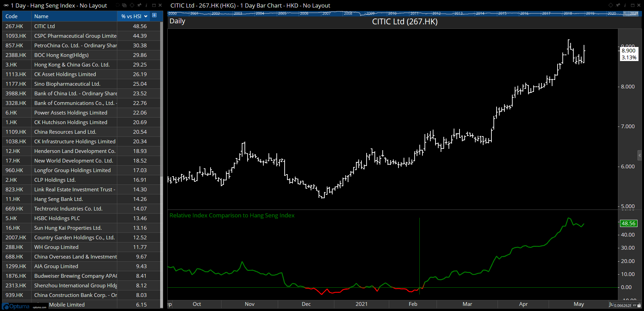Select Country Garden Holdings Co. row
This screenshot has width=644, height=311.
[x=81, y=237]
